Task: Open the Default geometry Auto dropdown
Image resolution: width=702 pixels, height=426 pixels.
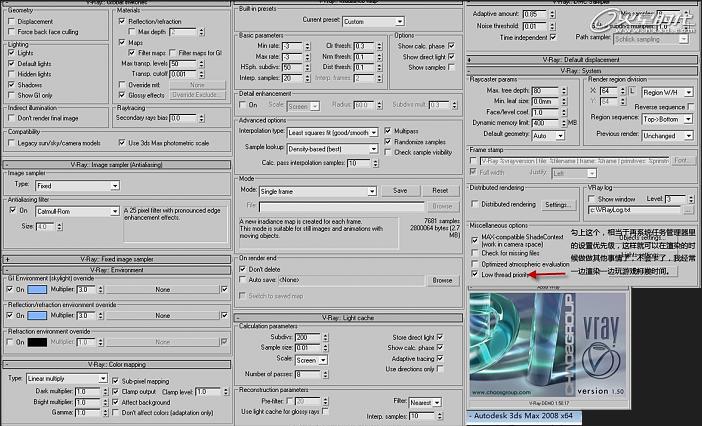Action: coord(548,135)
